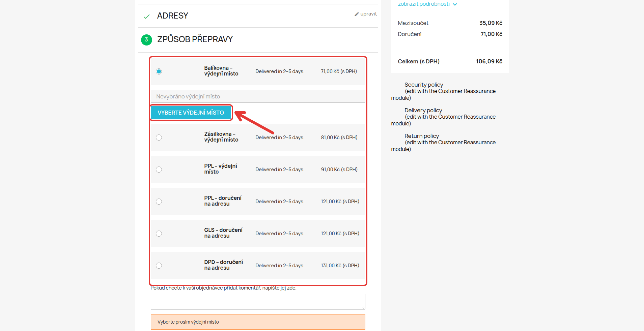Click the ZPŮSOB PŘEPRAVY section heading
The height and width of the screenshot is (331, 644).
point(195,39)
